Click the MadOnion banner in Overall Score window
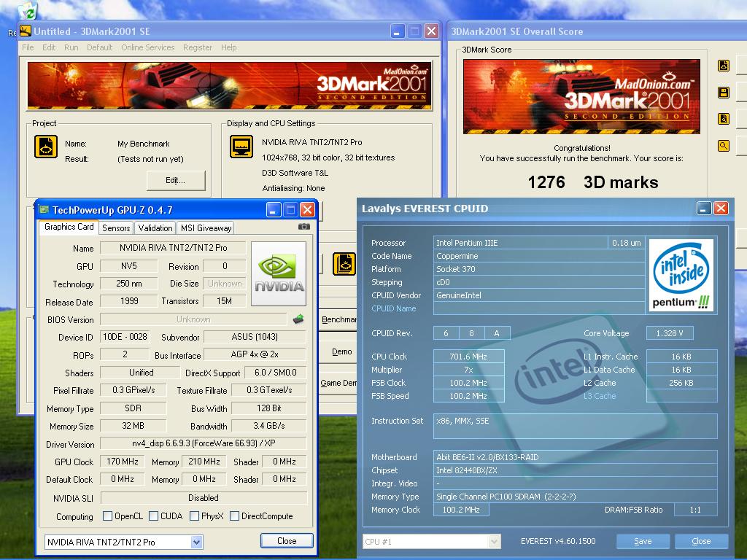The image size is (747, 560). pyautogui.click(x=581, y=97)
